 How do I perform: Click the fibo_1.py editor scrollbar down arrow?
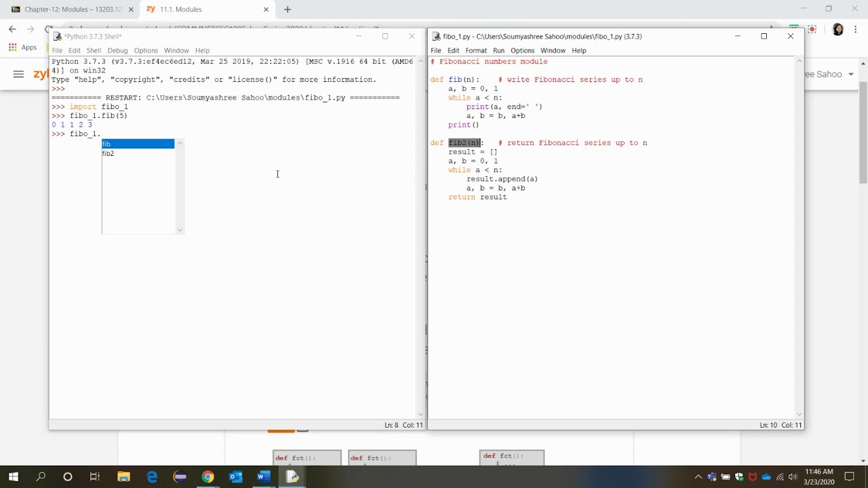(799, 414)
